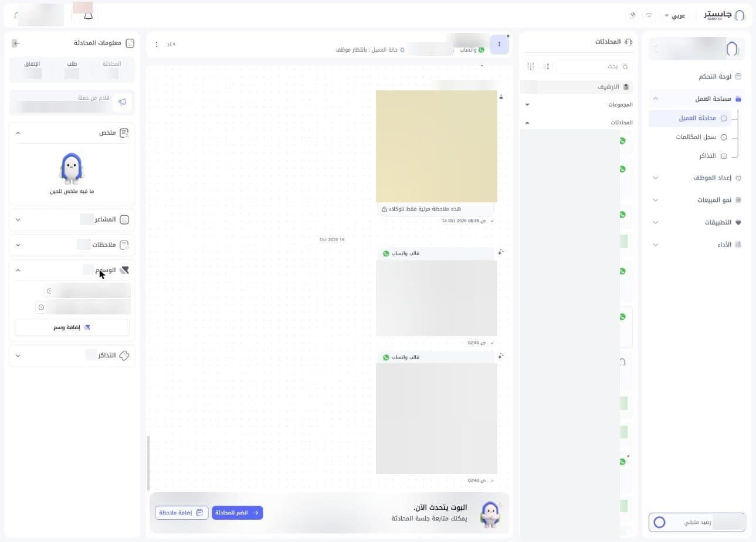Select محادثة العميل in the sidebar
Viewport: 756px width, 542px height.
pyautogui.click(x=690, y=118)
